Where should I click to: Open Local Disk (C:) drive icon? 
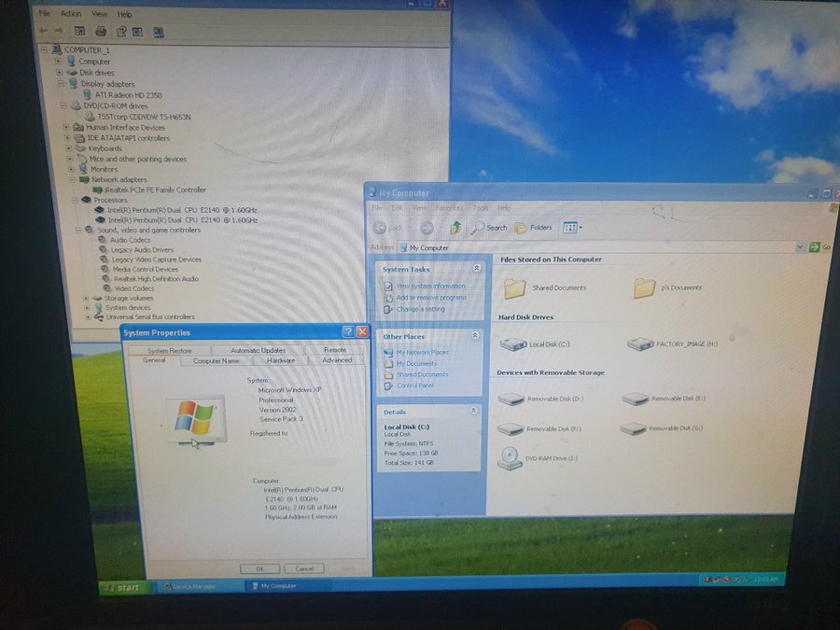(x=512, y=344)
